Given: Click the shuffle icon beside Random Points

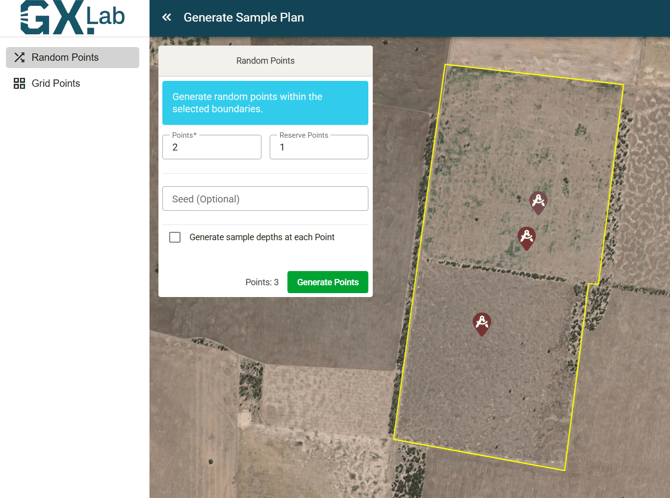Looking at the screenshot, I should [19, 58].
